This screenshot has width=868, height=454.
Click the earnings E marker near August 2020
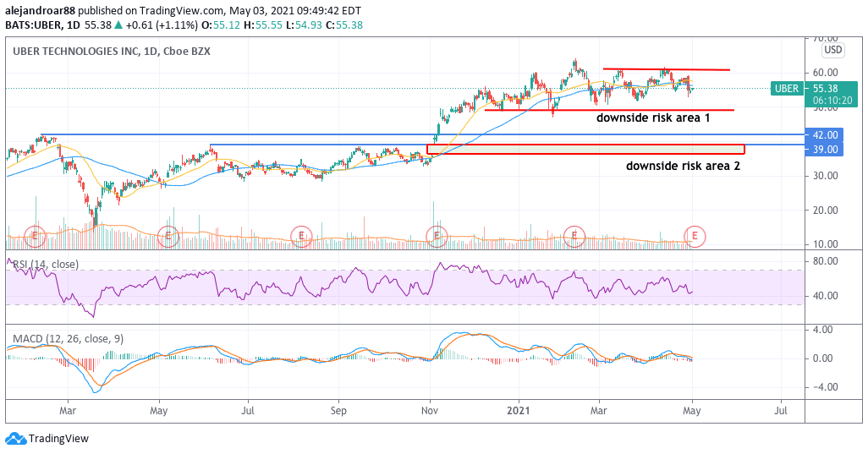(302, 237)
